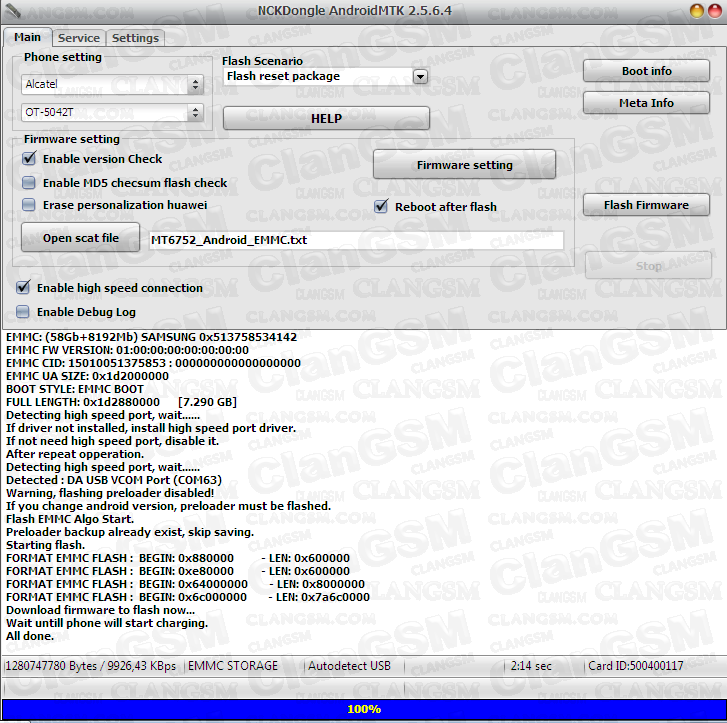Click log line 'Download firmware to flash now...'

101,610
